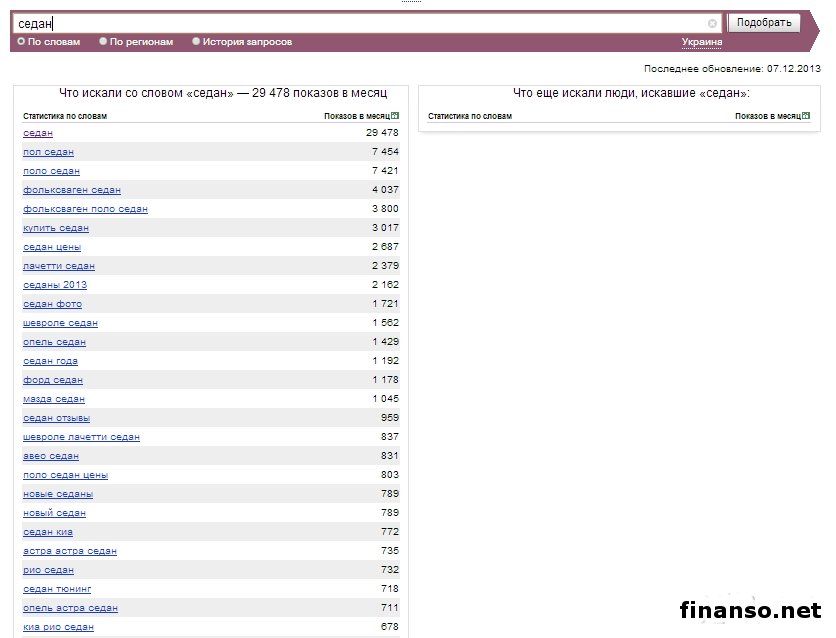The image size is (836, 638).
Task: Choose the 'История запросов' radio option
Action: pos(196,42)
